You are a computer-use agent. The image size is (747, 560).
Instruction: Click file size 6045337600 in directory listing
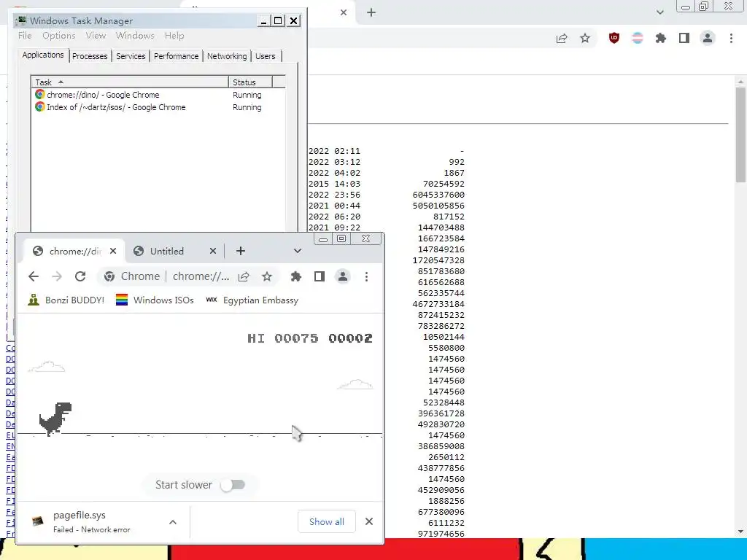[x=438, y=194]
